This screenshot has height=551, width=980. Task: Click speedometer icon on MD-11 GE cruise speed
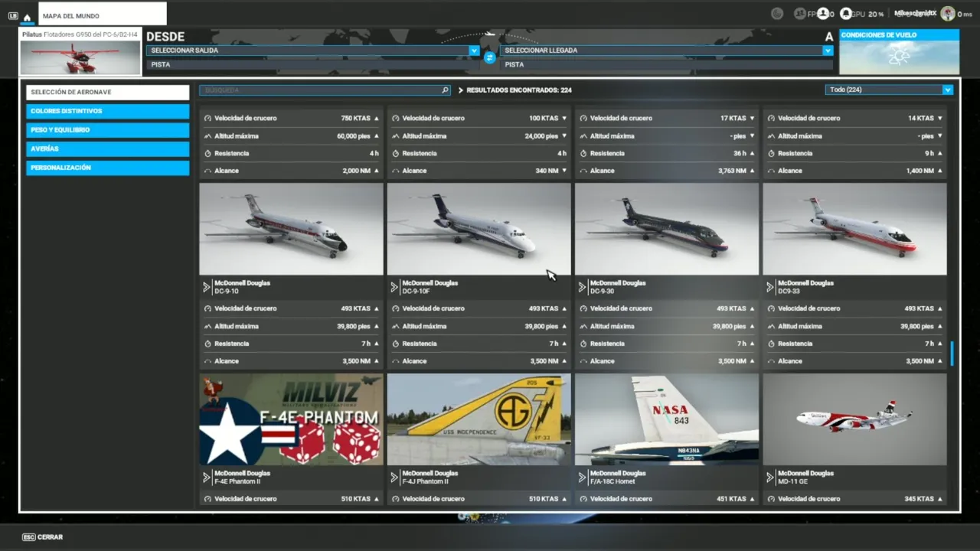(772, 499)
